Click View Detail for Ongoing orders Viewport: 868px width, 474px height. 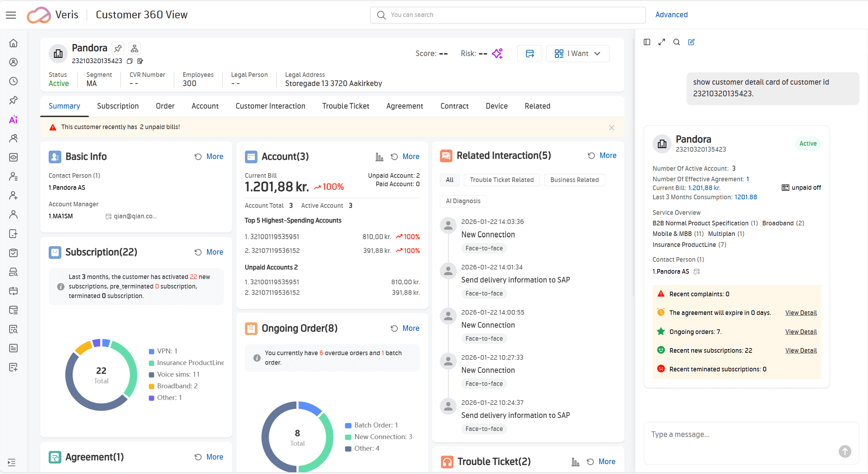[801, 332]
